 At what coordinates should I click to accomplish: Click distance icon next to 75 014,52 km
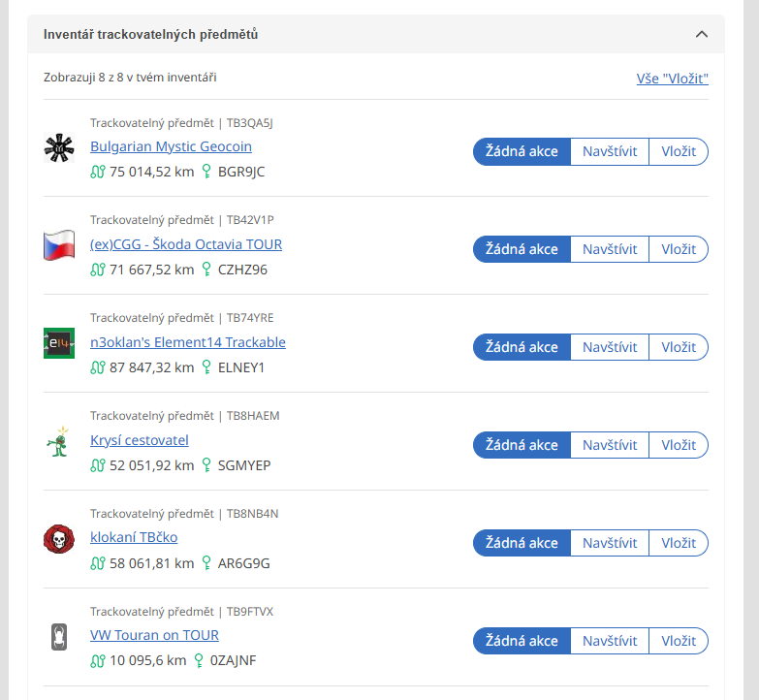(97, 172)
